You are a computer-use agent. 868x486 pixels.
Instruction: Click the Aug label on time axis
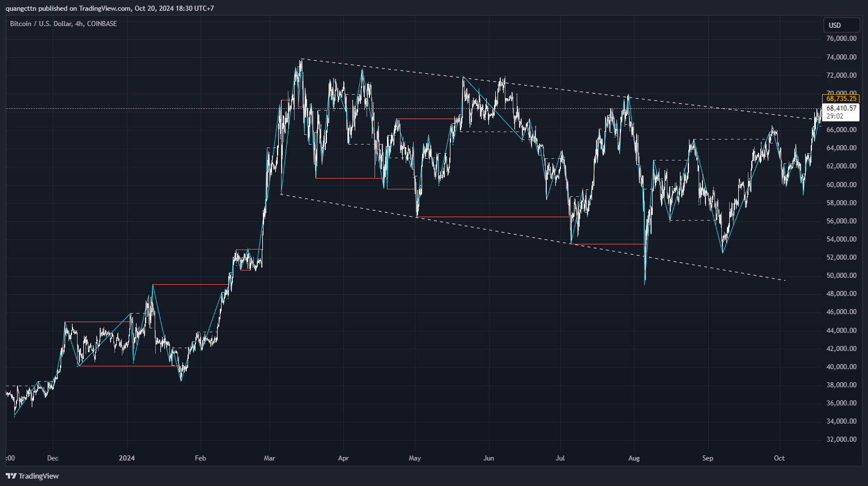pos(634,458)
